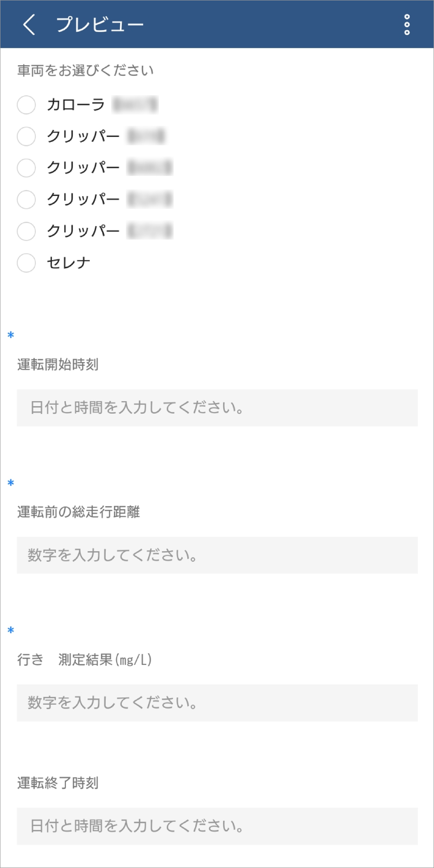The image size is (434, 868).
Task: Click the 行き 測定結果(mg/L) number field
Action: click(217, 703)
